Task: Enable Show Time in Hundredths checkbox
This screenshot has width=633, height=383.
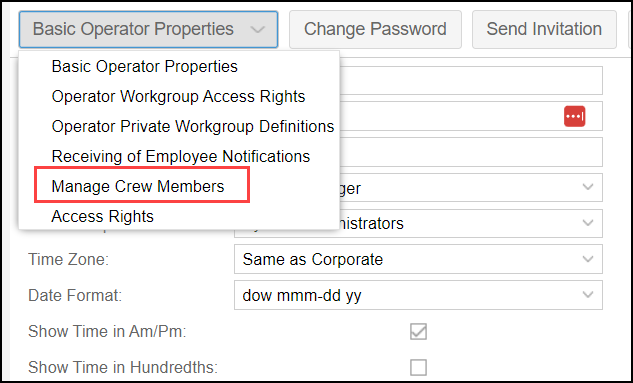Action: pos(418,368)
